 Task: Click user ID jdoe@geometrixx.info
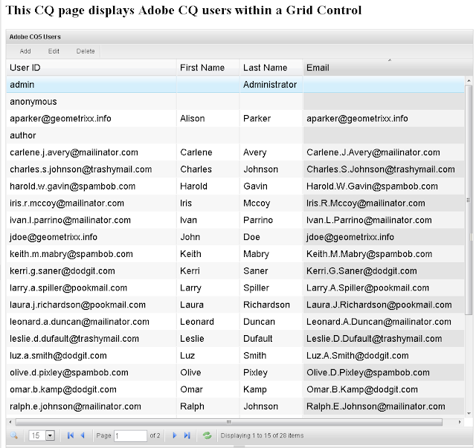(x=54, y=238)
